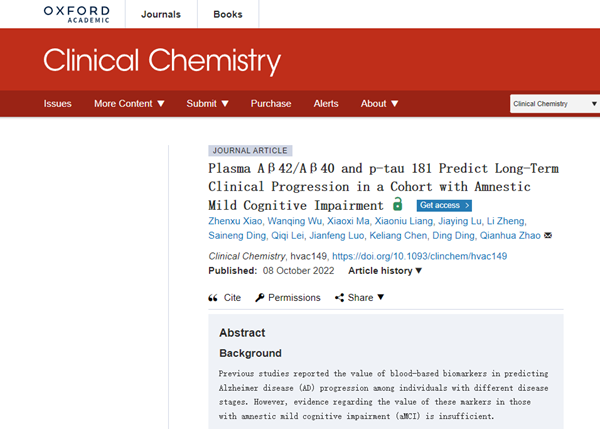Expand the Article history section
Image resolution: width=600 pixels, height=429 pixels.
coord(385,271)
